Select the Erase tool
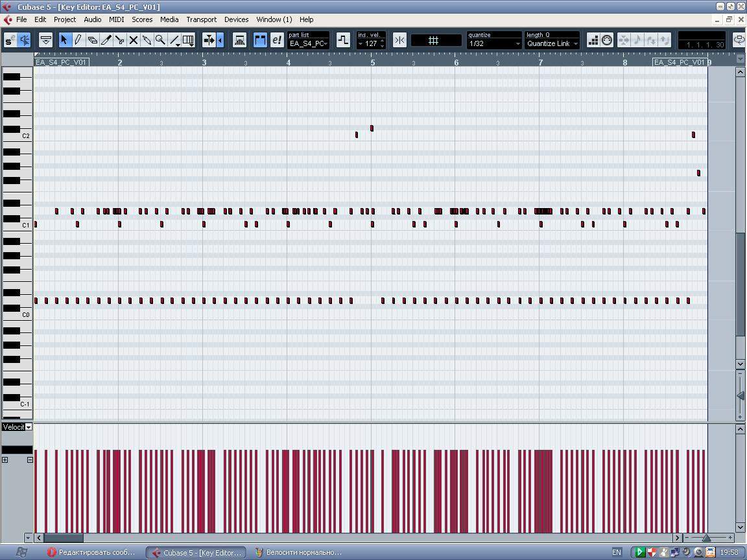The width and height of the screenshot is (747, 560). pyautogui.click(x=92, y=40)
